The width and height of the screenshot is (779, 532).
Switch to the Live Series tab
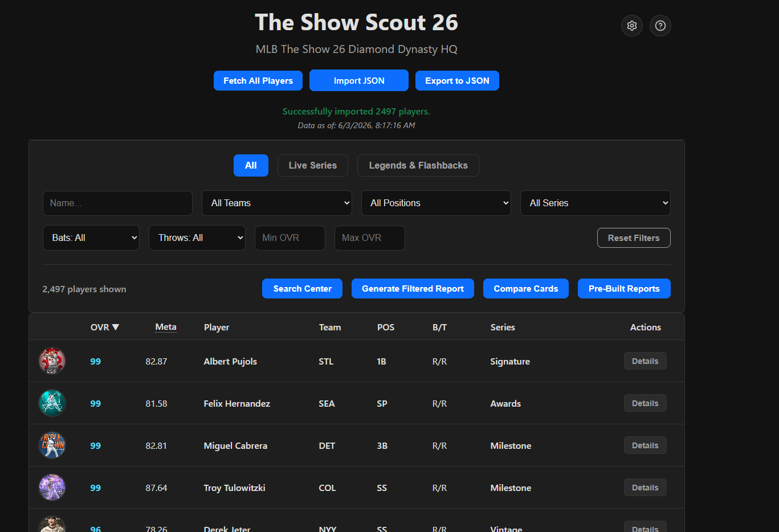coord(313,165)
